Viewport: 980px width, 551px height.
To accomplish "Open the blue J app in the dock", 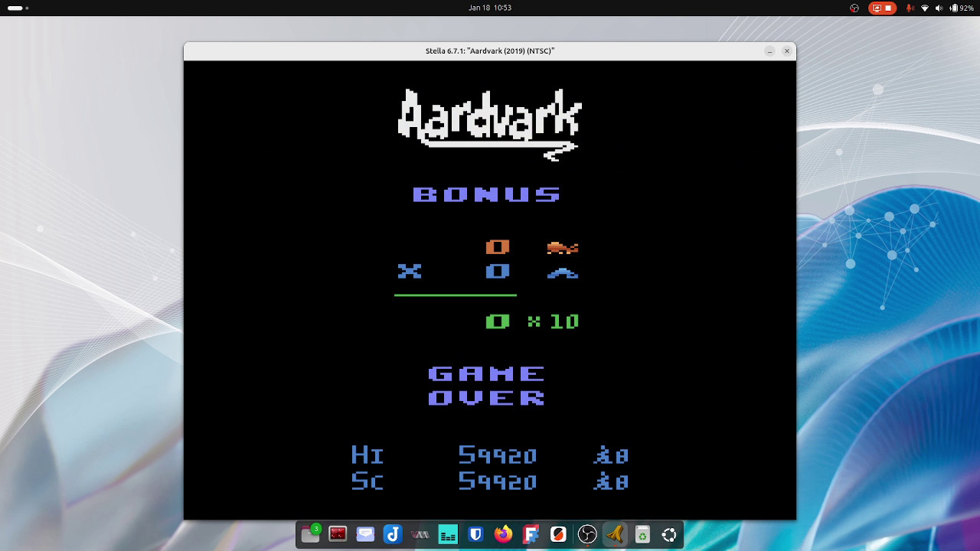I will tap(393, 534).
